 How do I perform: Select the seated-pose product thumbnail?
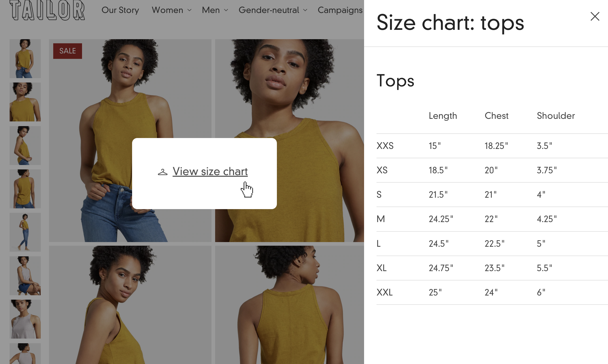(25, 275)
